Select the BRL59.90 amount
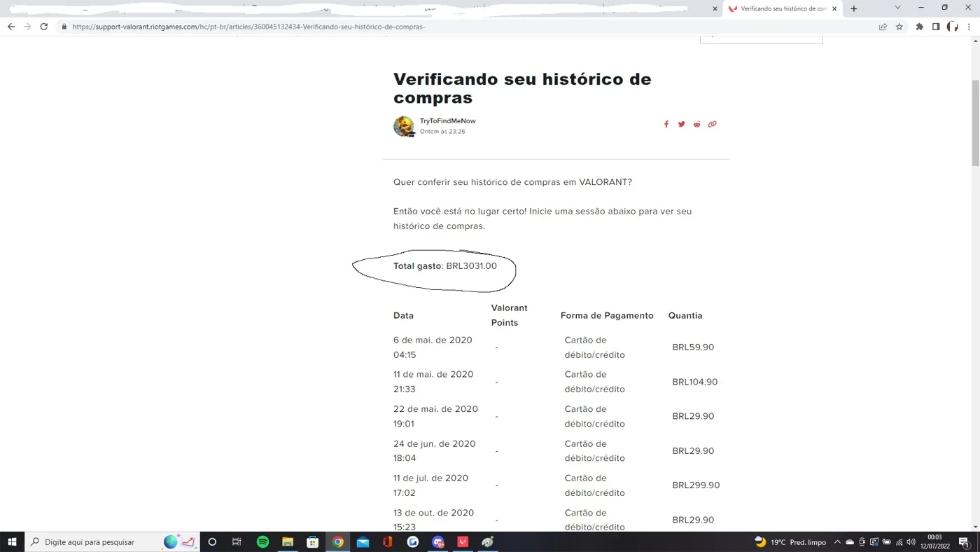Image resolution: width=980 pixels, height=552 pixels. coord(693,347)
